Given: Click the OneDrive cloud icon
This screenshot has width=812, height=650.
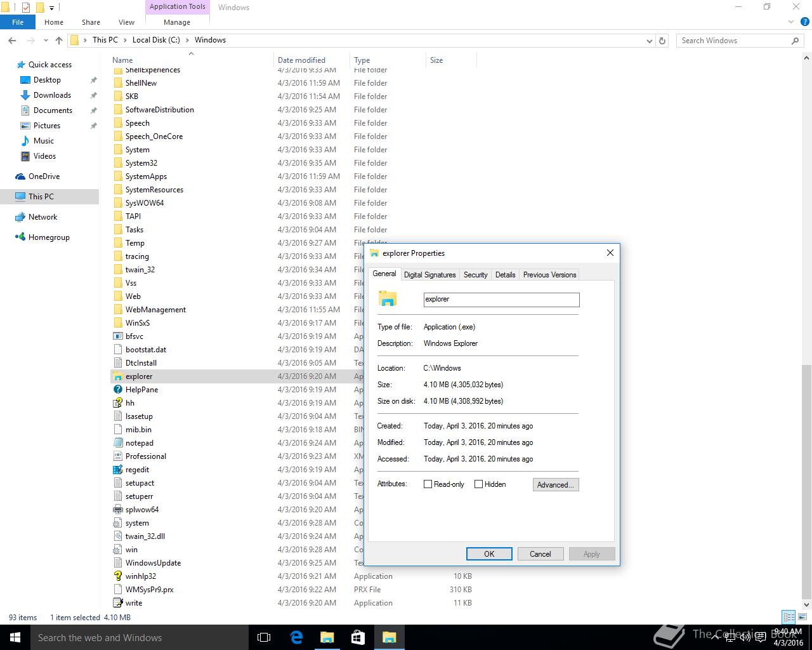Looking at the screenshot, I should [x=20, y=176].
